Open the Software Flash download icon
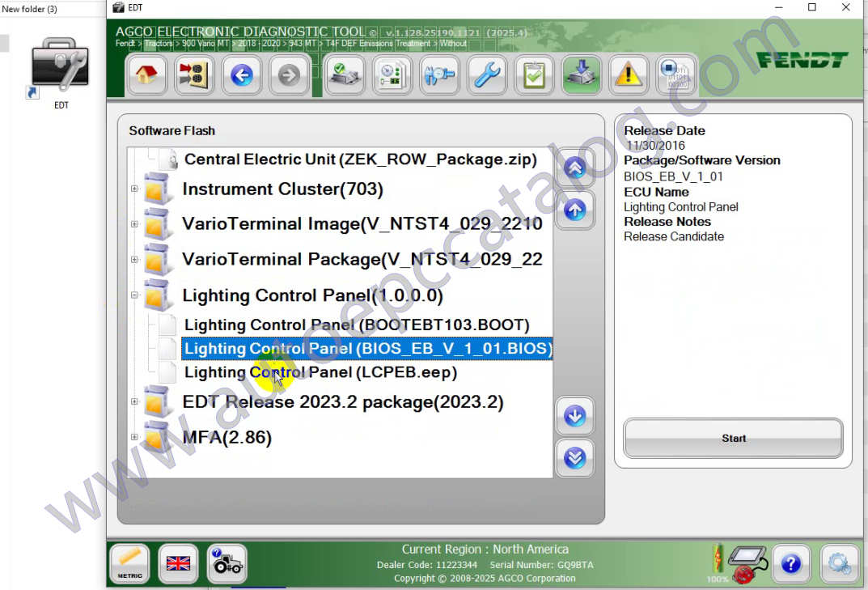This screenshot has height=590, width=868. click(582, 74)
